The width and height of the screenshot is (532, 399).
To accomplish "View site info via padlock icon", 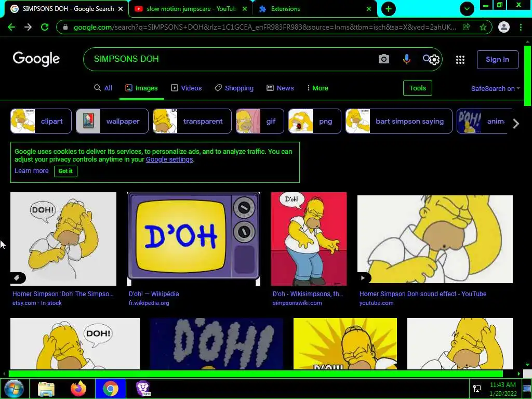I will [66, 27].
